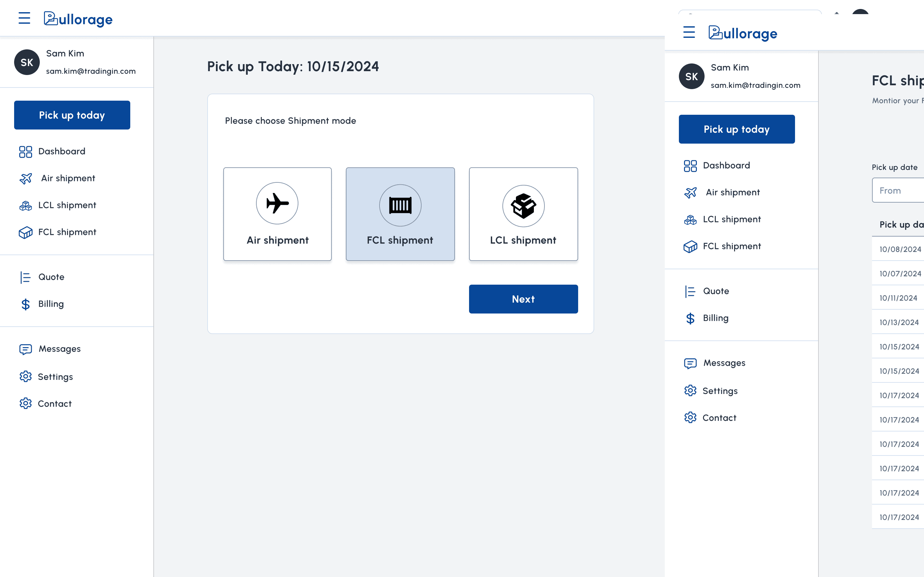The height and width of the screenshot is (577, 924).
Task: Click the SK avatar in left sidebar
Action: click(x=27, y=62)
